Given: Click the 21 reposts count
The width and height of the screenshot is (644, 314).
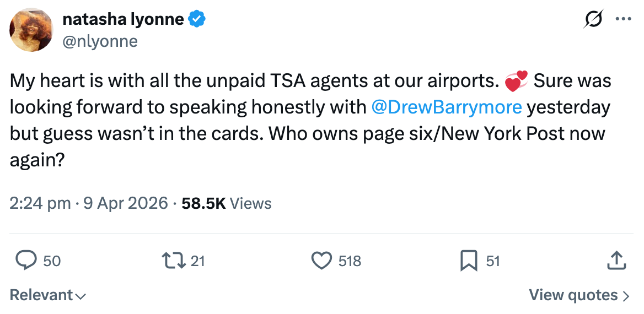Looking at the screenshot, I should 197,261.
